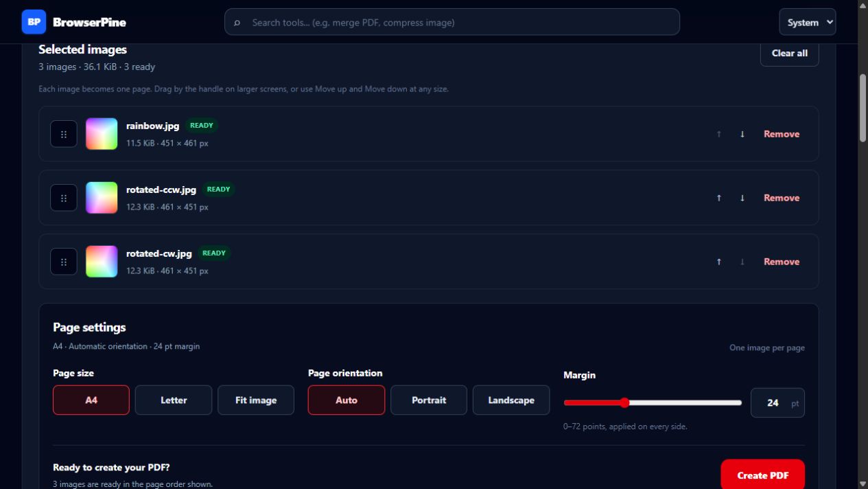Viewport: 868px width, 489px height.
Task: Remove rotated-ccw.jpg from the list
Action: (x=782, y=198)
